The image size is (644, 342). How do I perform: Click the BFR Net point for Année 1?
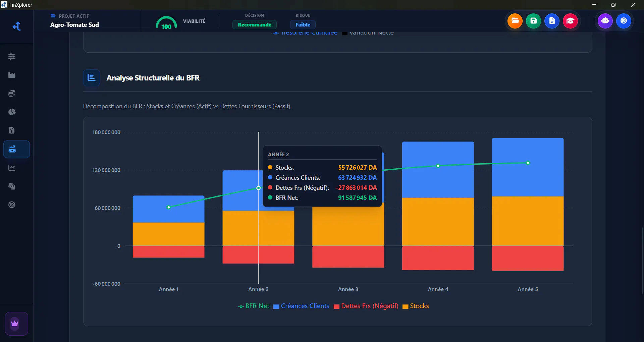169,207
